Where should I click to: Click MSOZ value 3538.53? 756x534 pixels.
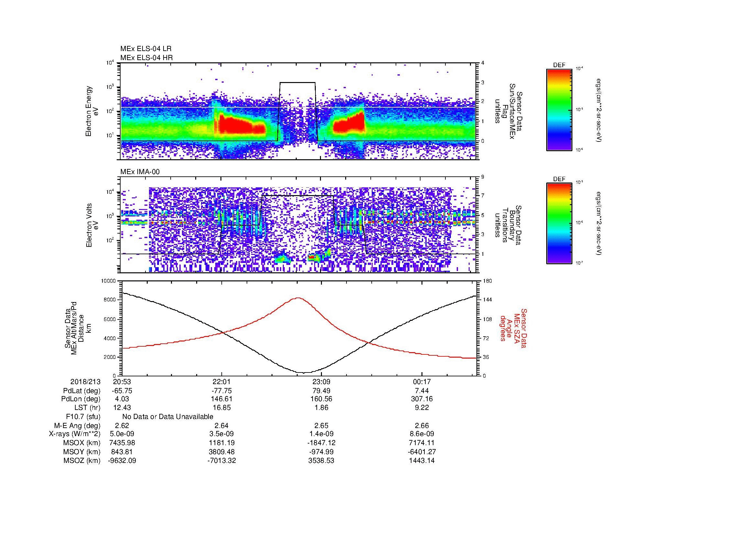[x=321, y=461]
